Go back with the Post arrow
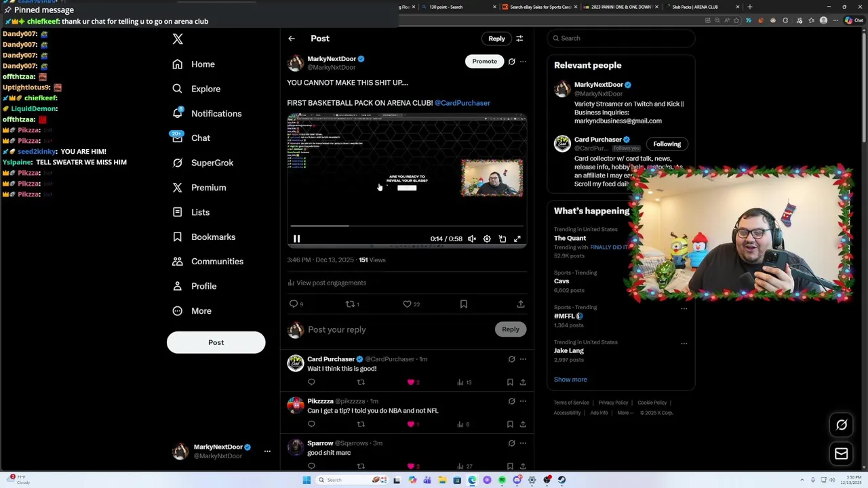Viewport: 868px width, 488px height. tap(292, 39)
